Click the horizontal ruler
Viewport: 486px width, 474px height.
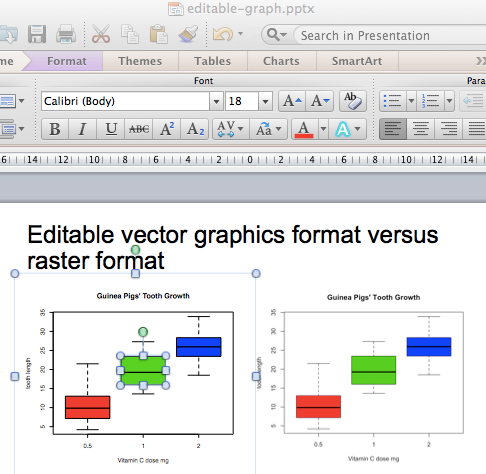point(243,160)
